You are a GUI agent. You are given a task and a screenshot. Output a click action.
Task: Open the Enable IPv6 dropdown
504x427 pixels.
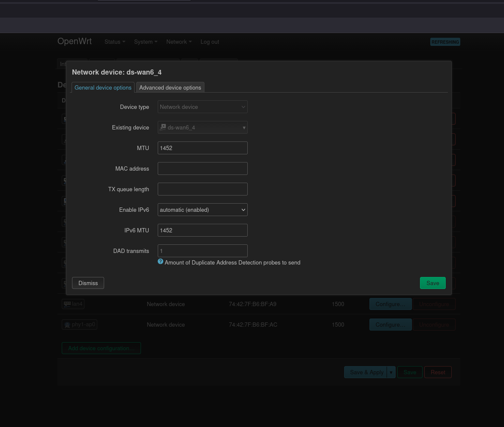pos(202,210)
